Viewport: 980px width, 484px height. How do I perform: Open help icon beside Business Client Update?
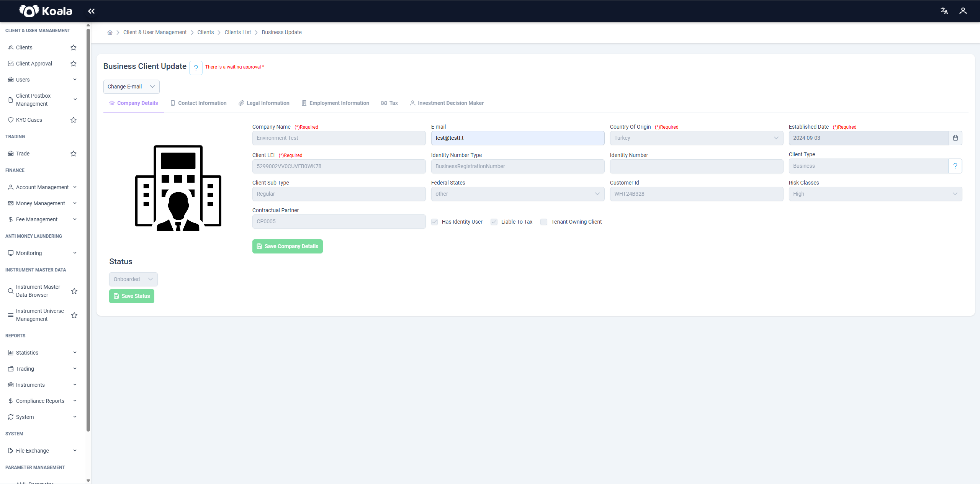tap(196, 68)
